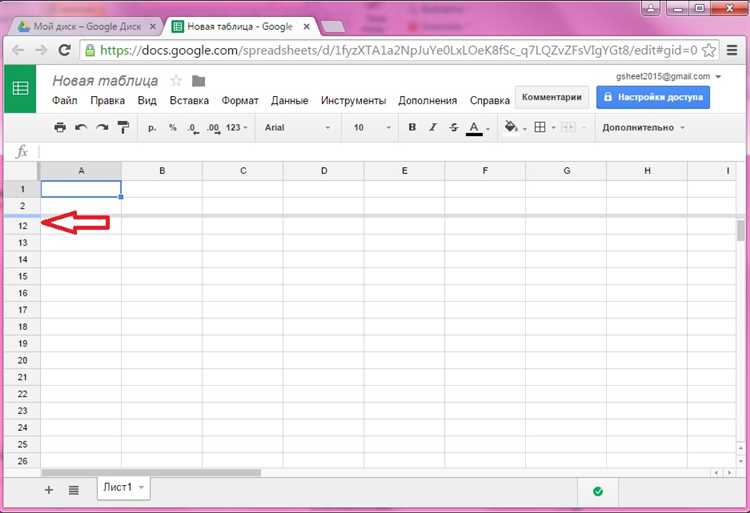Select row 12 header
Screen dimensions: 750x513
pos(22,226)
